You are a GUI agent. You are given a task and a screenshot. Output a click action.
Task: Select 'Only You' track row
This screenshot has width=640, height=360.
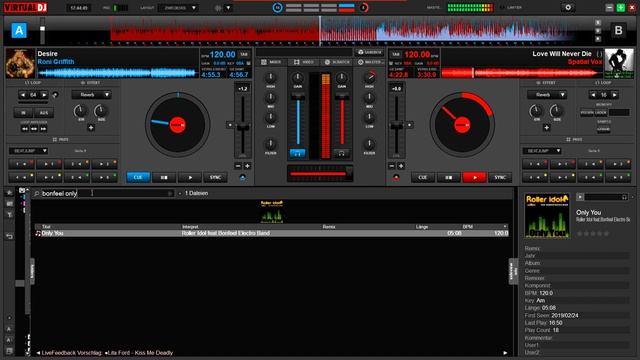click(x=272, y=233)
